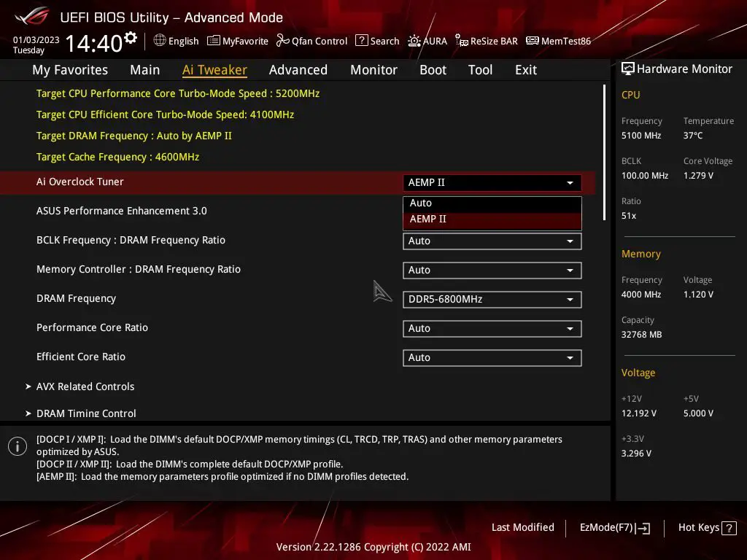The width and height of the screenshot is (747, 560).
Task: Open BCLK Frequency DRAM Ratio dropdown
Action: click(492, 241)
